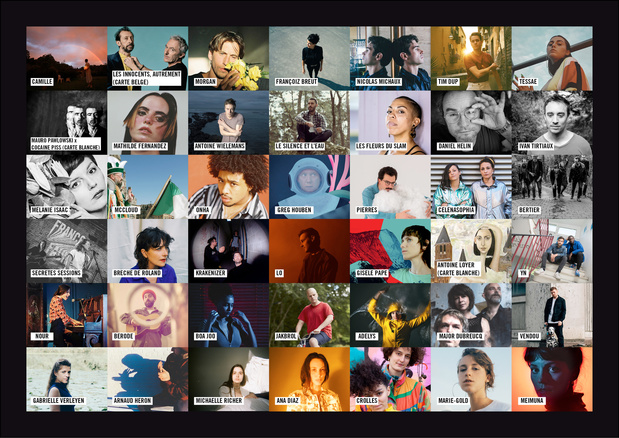Viewport: 619px width, 438px height.
Task: Click the MORGAN artist photo
Action: [x=229, y=58]
